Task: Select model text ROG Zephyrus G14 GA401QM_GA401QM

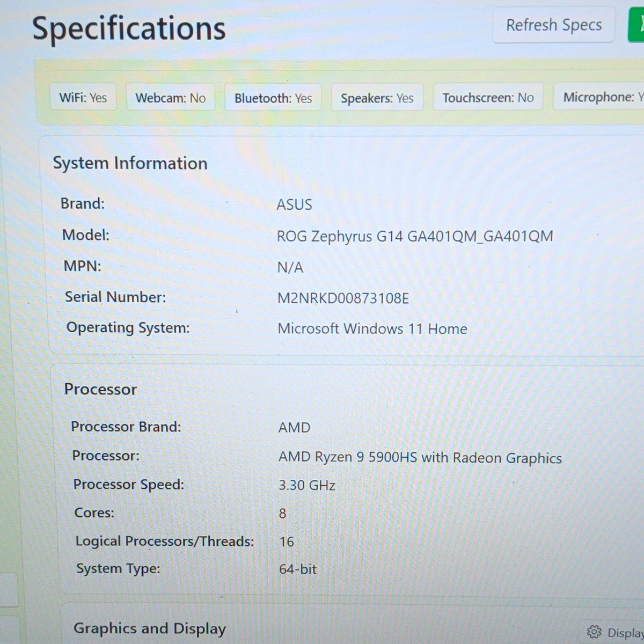Action: (x=415, y=236)
